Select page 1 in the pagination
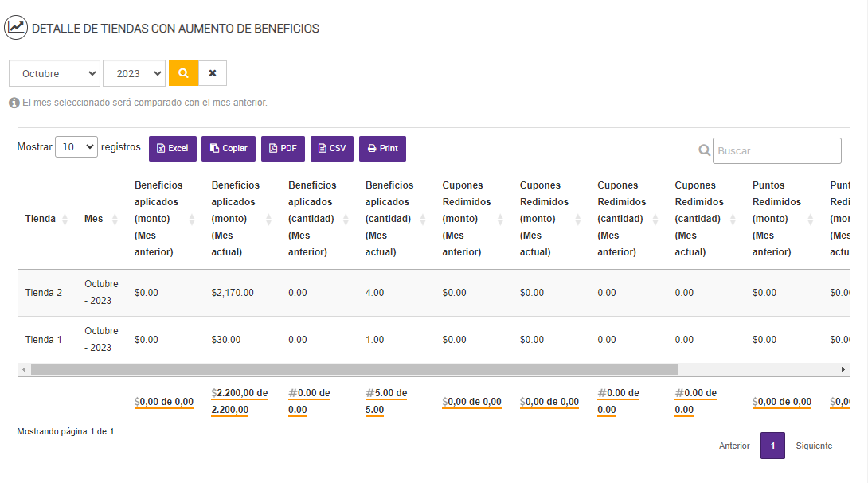 (772, 446)
